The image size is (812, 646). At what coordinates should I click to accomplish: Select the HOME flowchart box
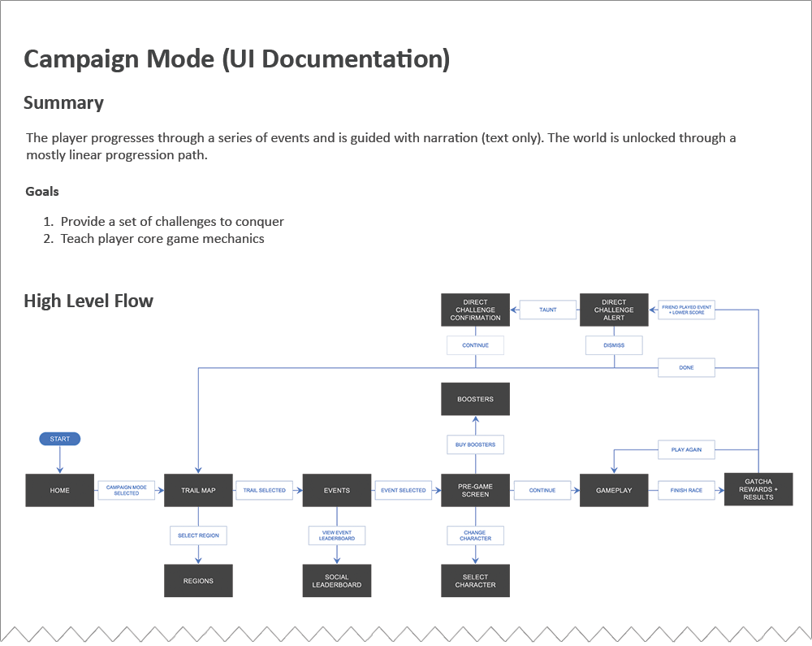pos(59,490)
